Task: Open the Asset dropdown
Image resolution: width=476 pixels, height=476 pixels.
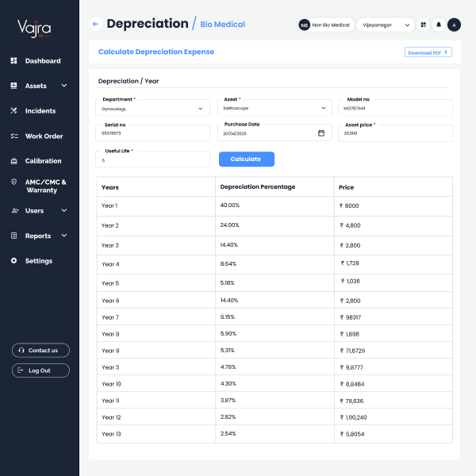Action: point(274,109)
